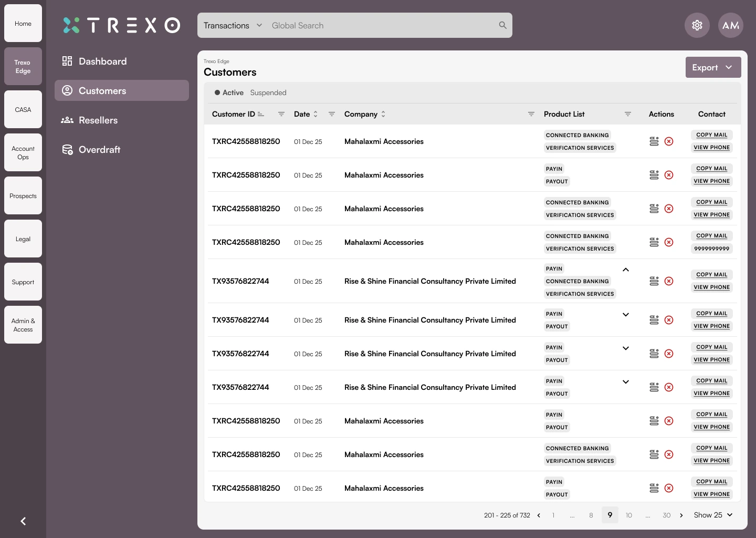
Task: Select the Suspended status filter
Action: (x=268, y=92)
